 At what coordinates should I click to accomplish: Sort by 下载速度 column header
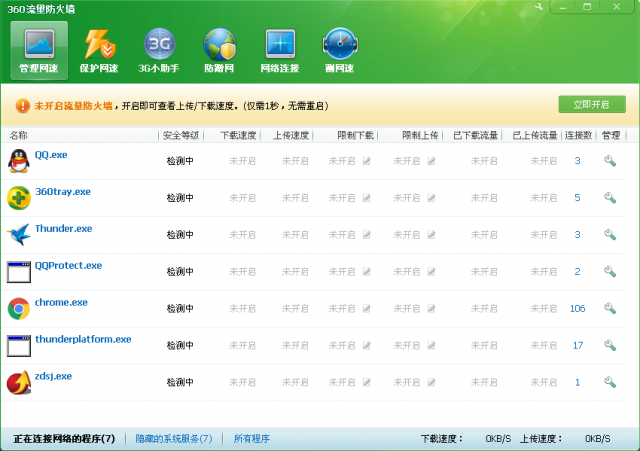point(238,135)
